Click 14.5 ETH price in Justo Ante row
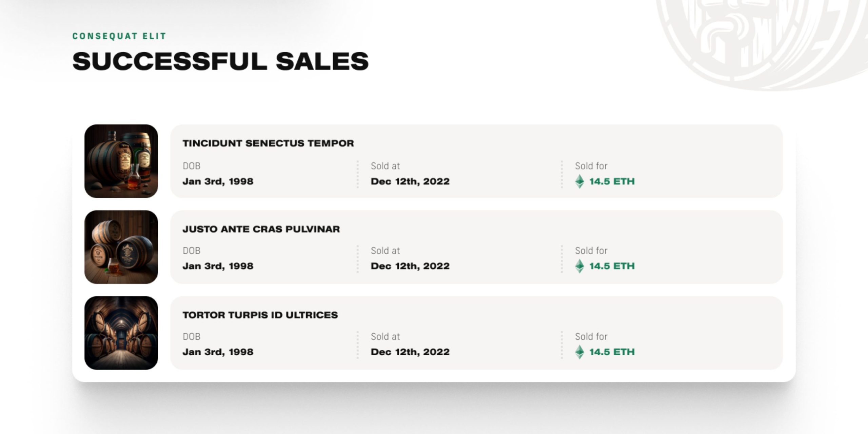 click(x=612, y=266)
